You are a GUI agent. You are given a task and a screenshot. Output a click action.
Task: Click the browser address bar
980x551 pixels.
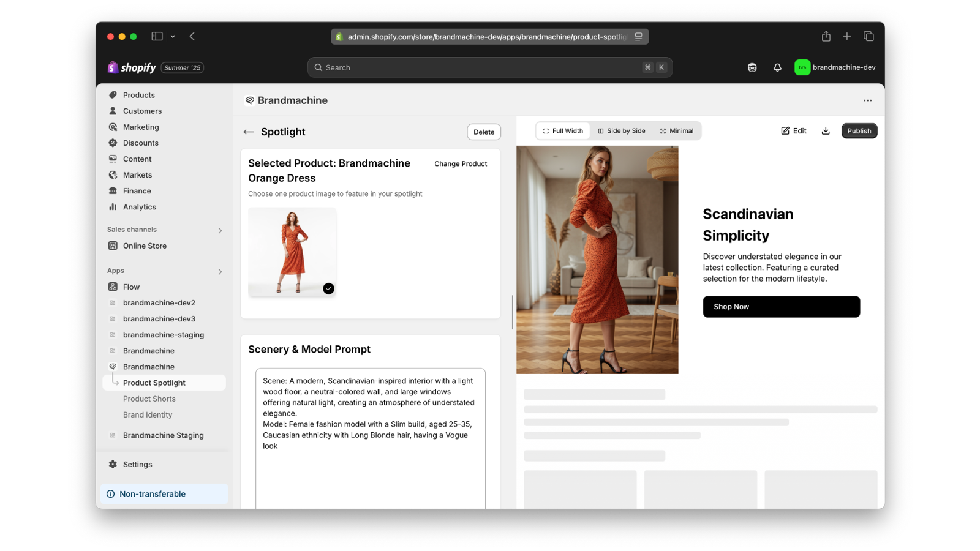(490, 37)
